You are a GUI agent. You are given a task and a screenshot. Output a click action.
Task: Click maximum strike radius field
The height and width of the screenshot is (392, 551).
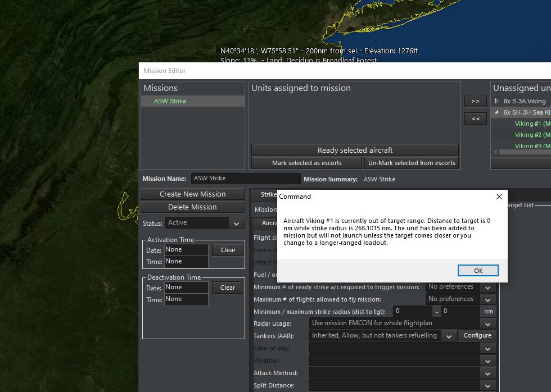pos(460,311)
